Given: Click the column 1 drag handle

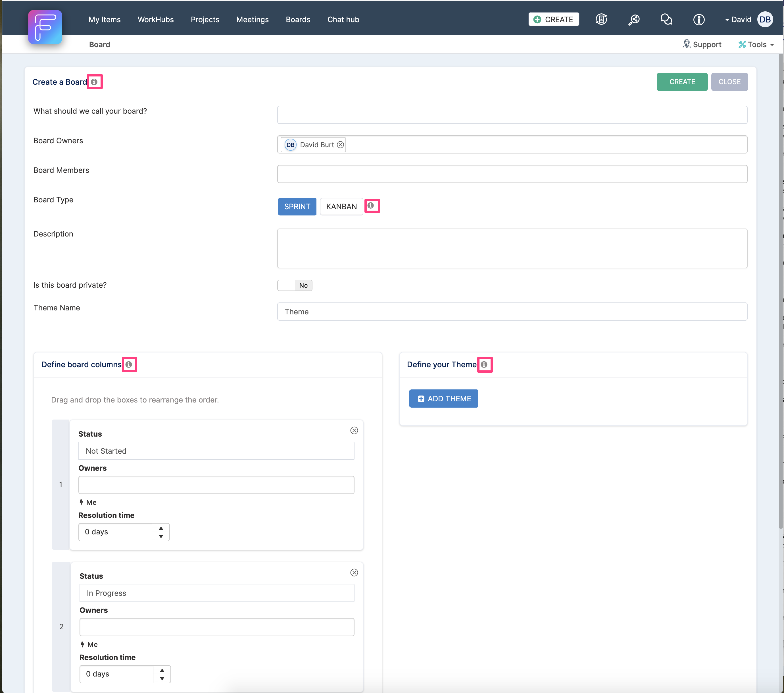Looking at the screenshot, I should (x=61, y=485).
